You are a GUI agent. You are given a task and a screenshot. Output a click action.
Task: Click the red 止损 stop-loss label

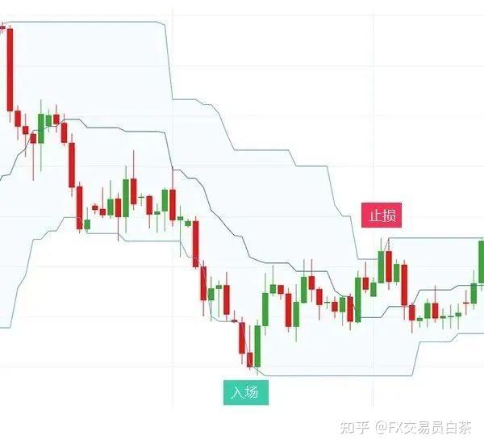[x=382, y=215]
